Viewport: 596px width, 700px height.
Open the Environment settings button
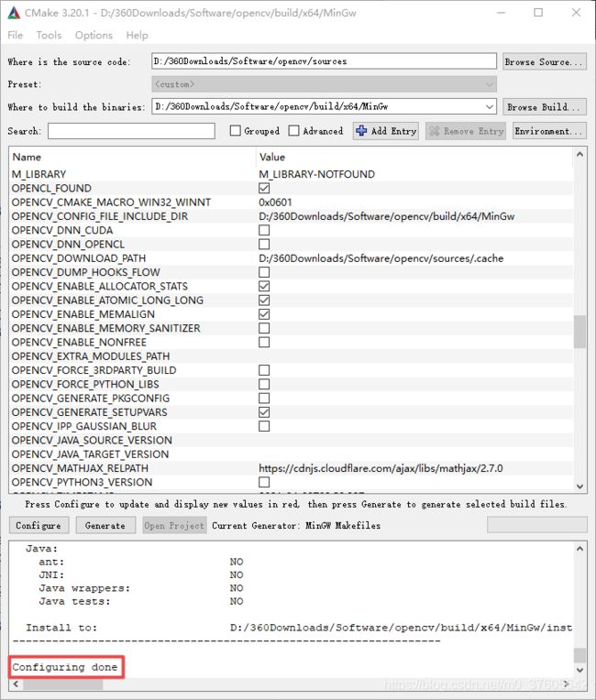[x=549, y=131]
